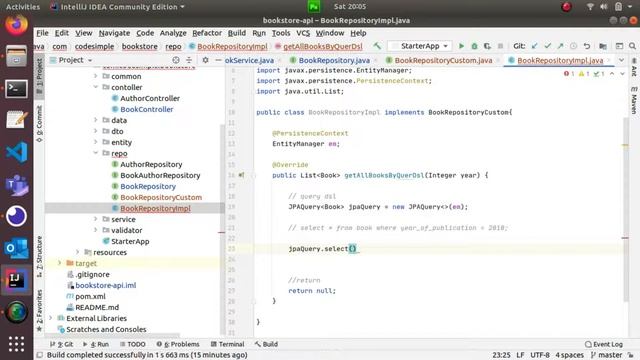Viewport: 640px width, 360px height.
Task: Open the Event Log
Action: [604, 344]
